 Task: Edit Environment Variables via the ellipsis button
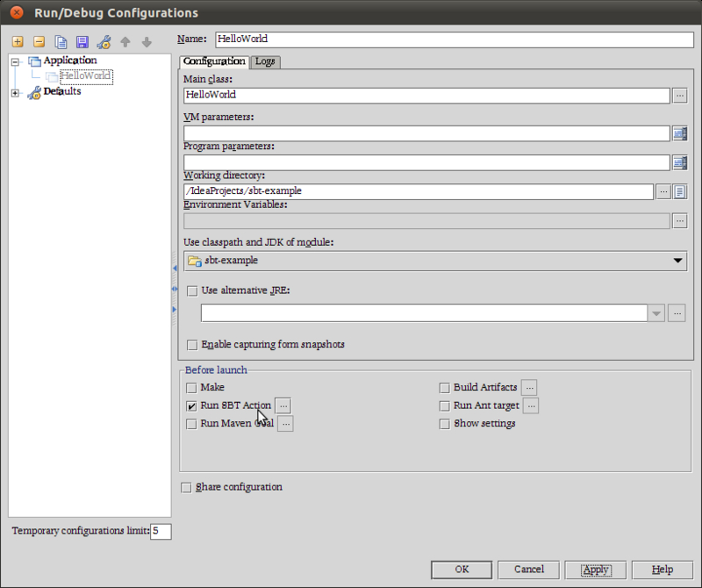(679, 221)
